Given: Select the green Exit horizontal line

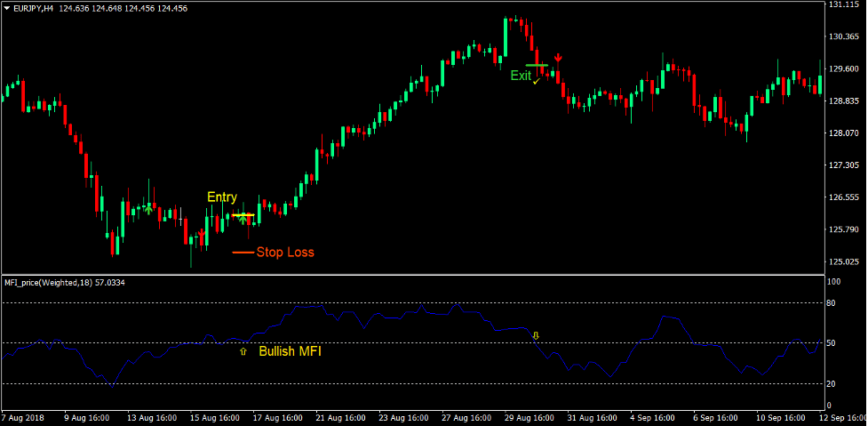Looking at the screenshot, I should click(537, 65).
